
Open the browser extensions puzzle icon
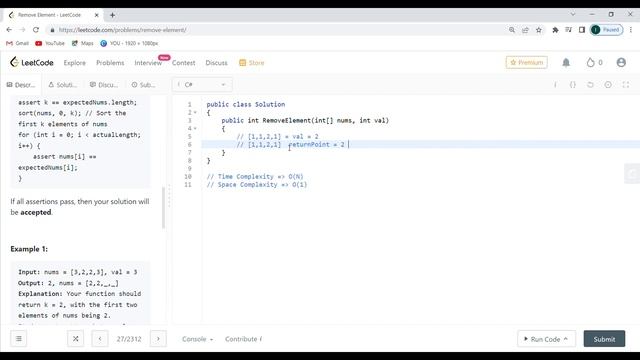[555, 30]
